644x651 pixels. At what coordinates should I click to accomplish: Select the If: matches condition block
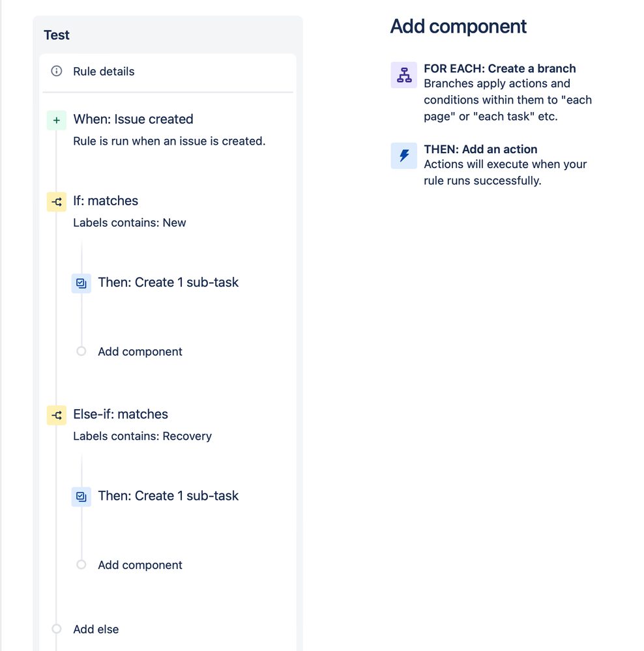pyautogui.click(x=106, y=201)
